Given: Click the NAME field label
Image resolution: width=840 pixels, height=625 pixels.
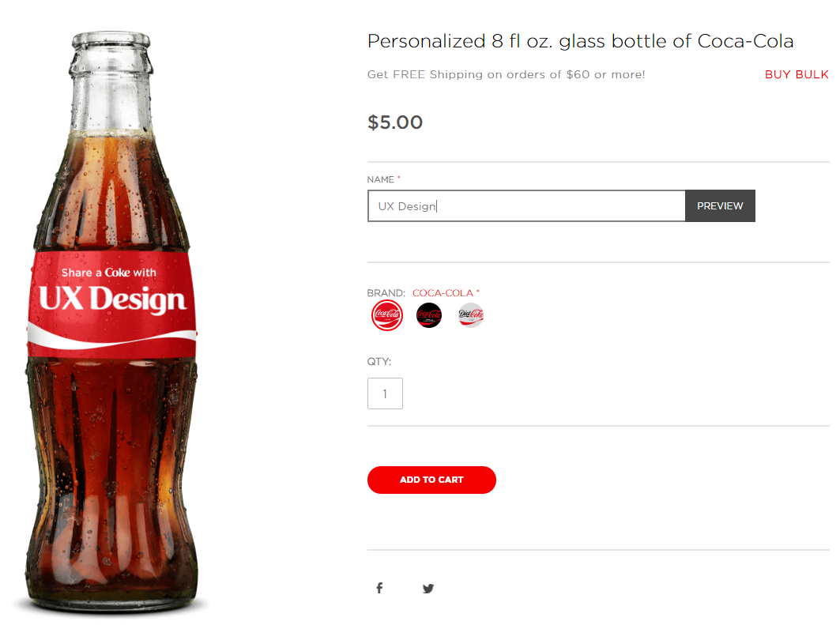Looking at the screenshot, I should pyautogui.click(x=381, y=179).
